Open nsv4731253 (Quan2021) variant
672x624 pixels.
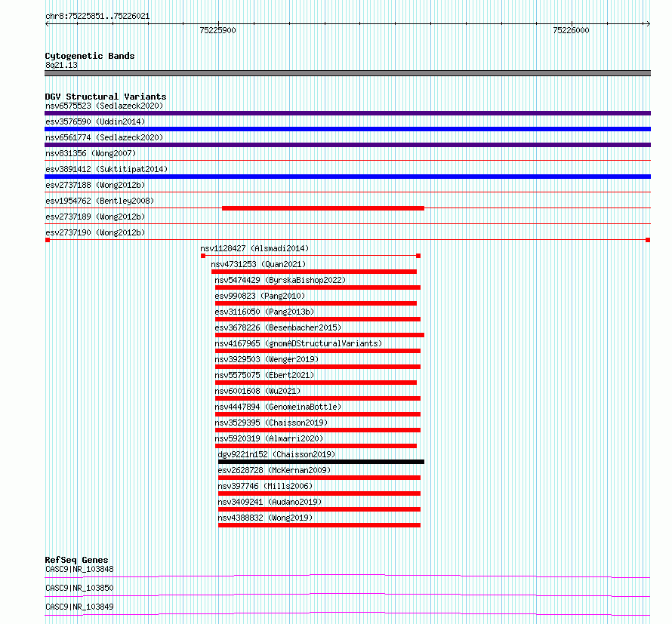[258, 264]
